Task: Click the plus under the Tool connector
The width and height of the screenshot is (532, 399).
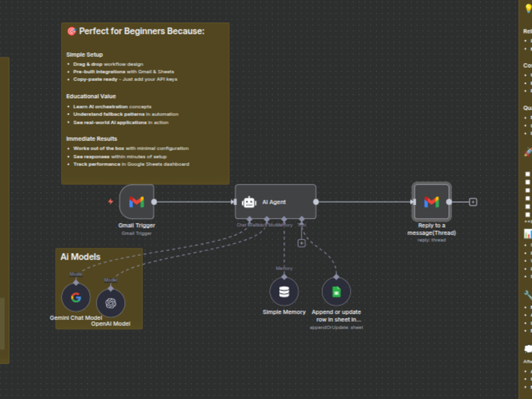Action: (x=301, y=243)
